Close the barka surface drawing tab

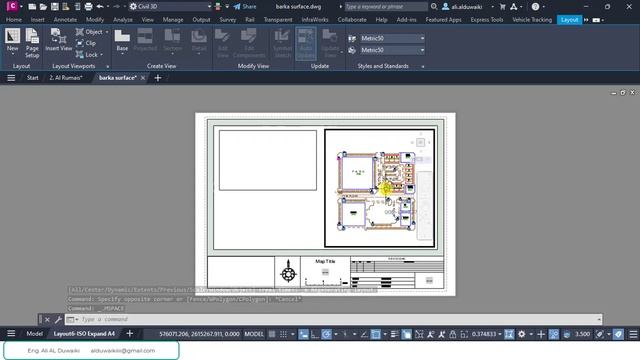[x=143, y=78]
